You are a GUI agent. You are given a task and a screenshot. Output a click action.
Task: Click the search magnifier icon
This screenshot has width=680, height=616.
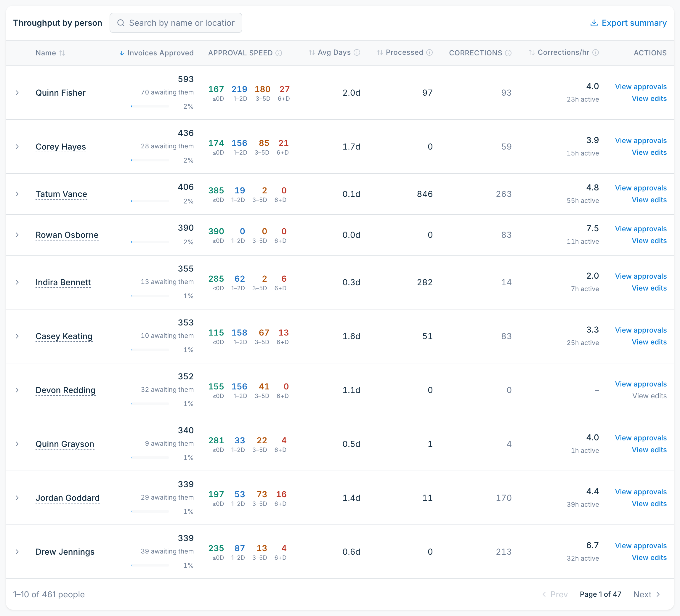[121, 23]
